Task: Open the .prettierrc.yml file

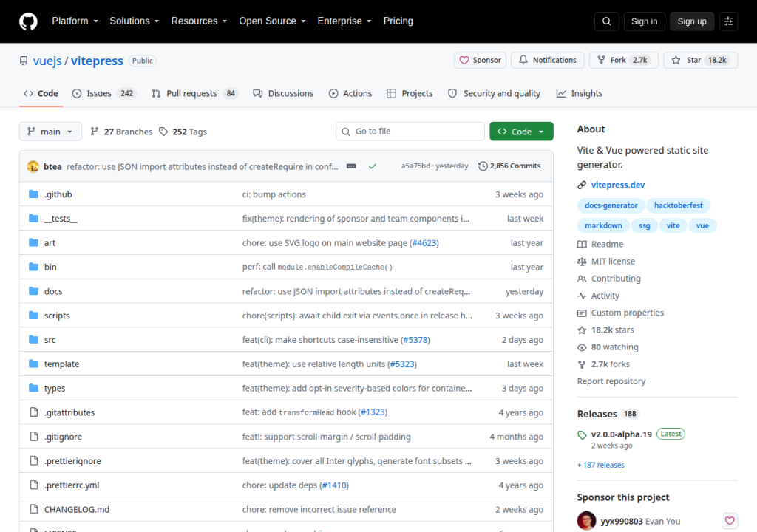Action: (72, 485)
